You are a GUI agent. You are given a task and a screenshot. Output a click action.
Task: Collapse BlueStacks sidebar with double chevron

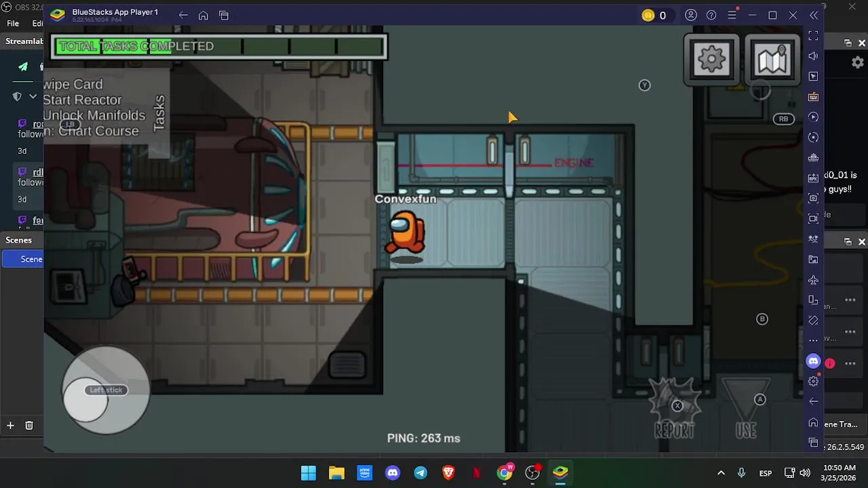click(x=814, y=15)
